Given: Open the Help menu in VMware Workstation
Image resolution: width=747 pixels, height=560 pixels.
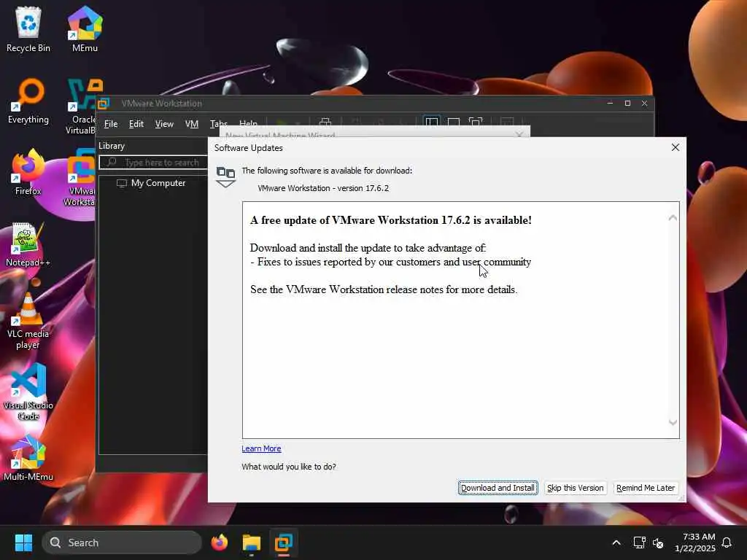Looking at the screenshot, I should (248, 124).
